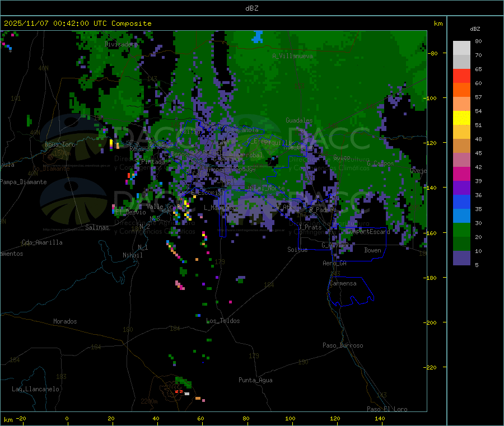
Task: Select the yellow 54 dBZ legend swatch
Action: [x=461, y=118]
